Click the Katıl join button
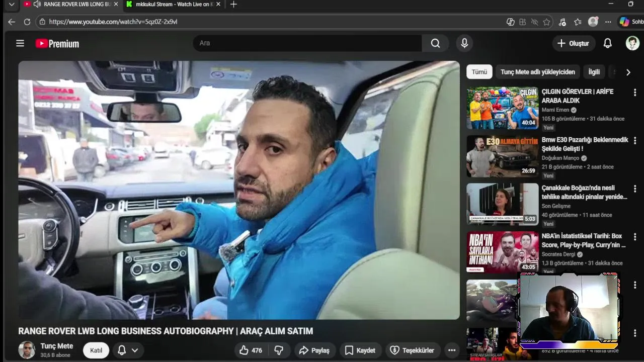This screenshot has width=644, height=362. 96,350
